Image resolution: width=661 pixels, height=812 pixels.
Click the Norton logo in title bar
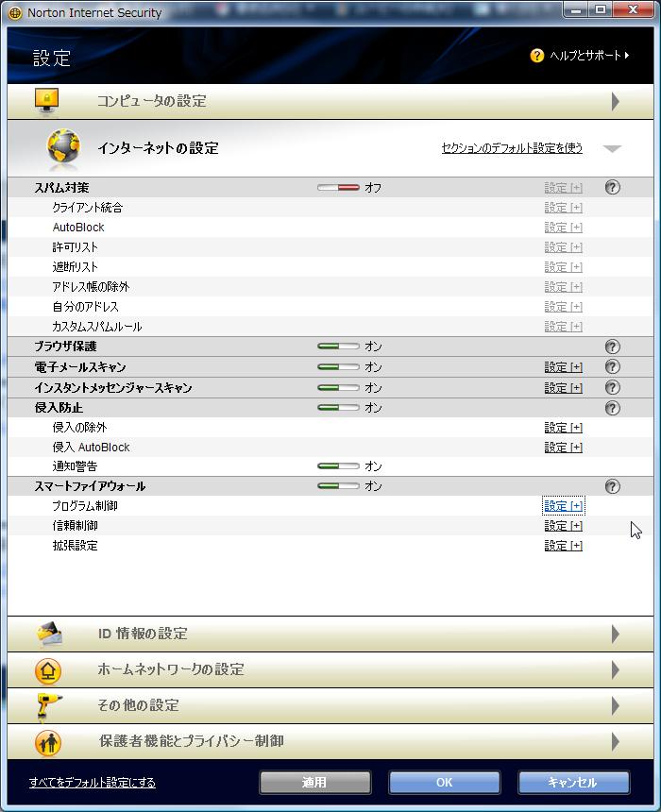15,13
